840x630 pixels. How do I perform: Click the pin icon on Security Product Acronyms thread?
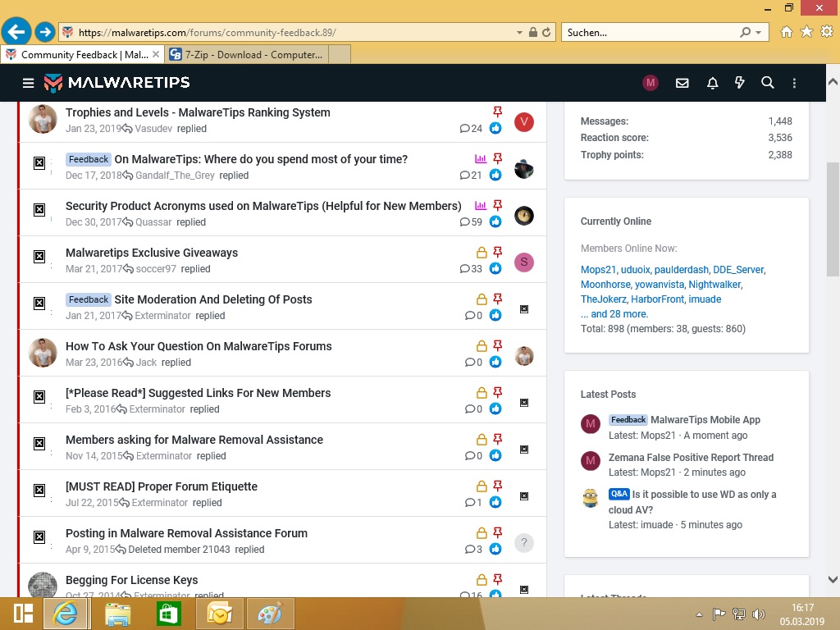coord(498,205)
